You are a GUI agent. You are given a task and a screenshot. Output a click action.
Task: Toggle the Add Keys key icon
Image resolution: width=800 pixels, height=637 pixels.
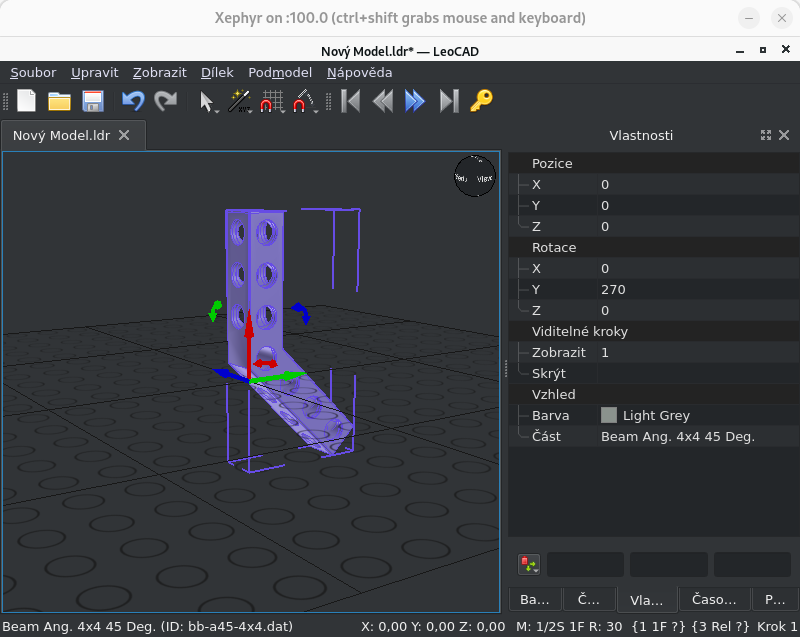(482, 101)
